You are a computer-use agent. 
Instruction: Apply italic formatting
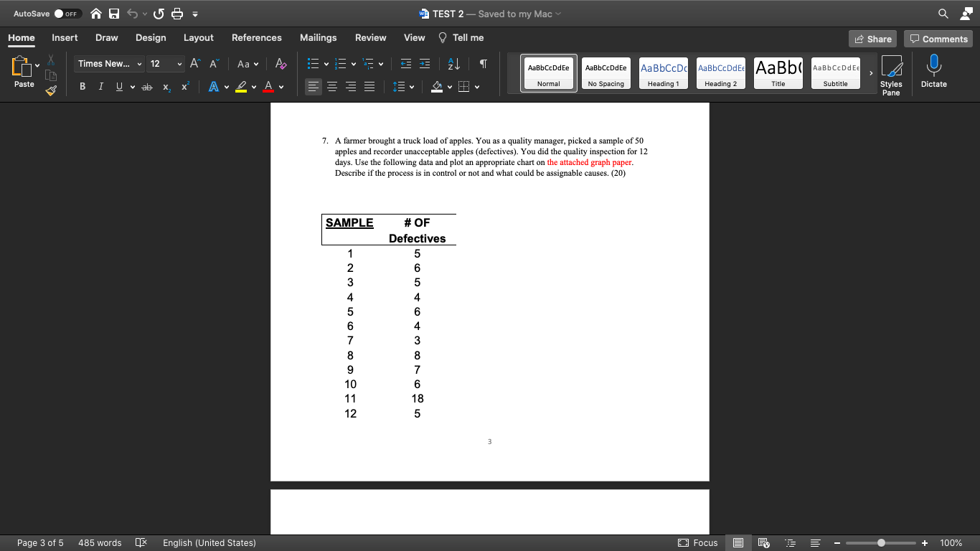point(100,86)
